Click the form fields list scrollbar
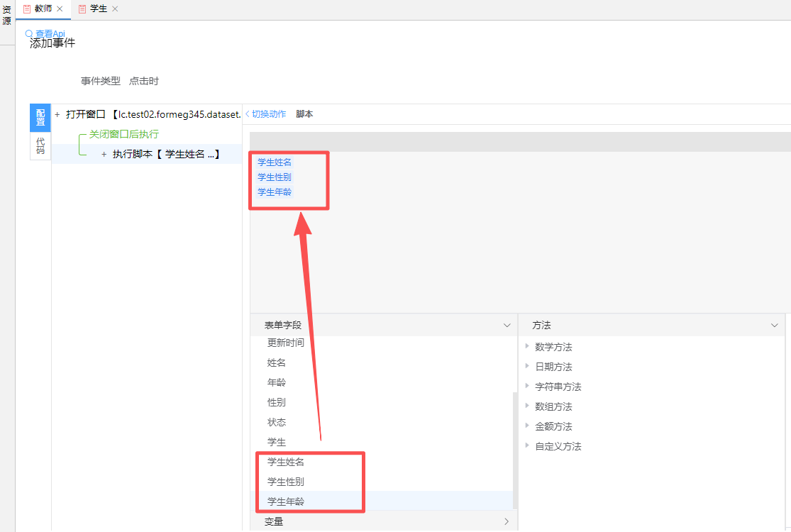 tap(515, 447)
